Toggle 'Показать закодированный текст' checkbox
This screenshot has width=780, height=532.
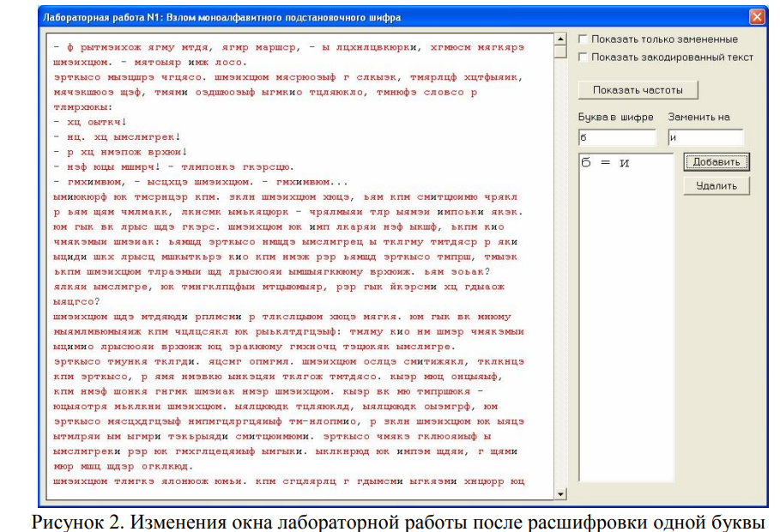[584, 57]
